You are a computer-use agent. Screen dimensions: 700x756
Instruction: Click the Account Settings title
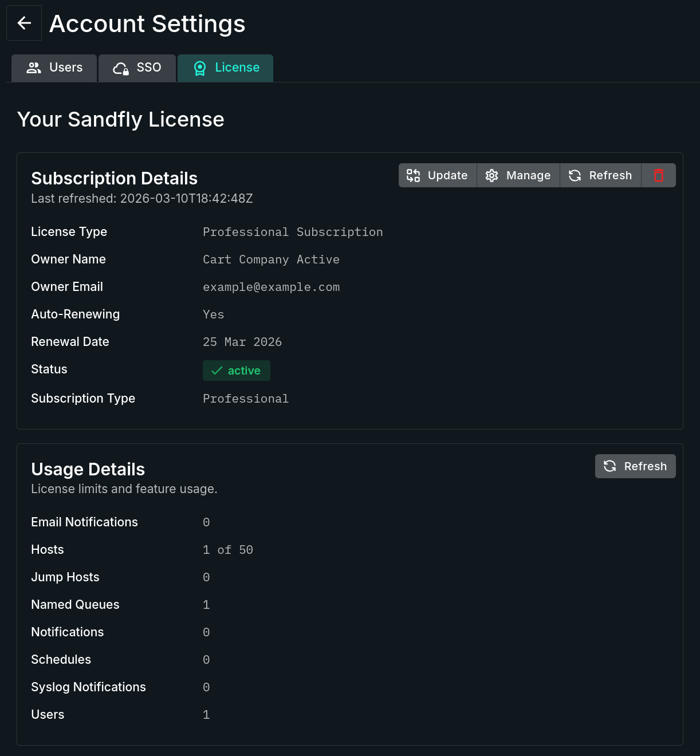coord(147,23)
